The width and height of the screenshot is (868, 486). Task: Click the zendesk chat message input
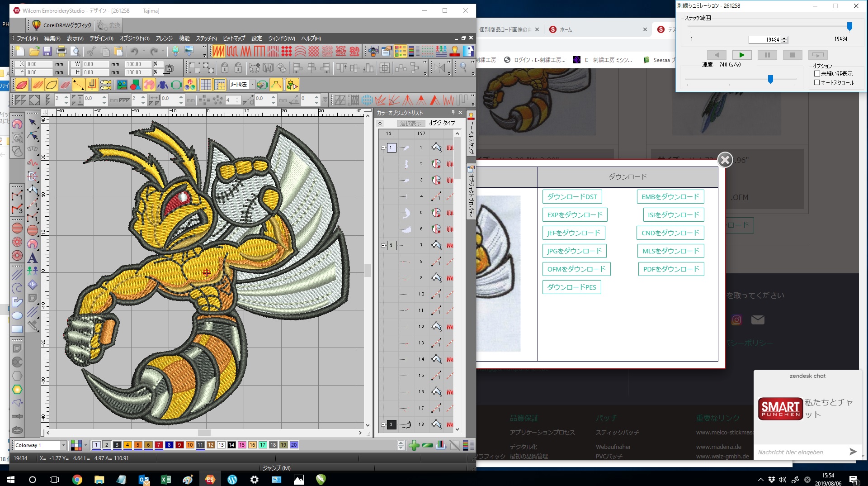point(800,452)
